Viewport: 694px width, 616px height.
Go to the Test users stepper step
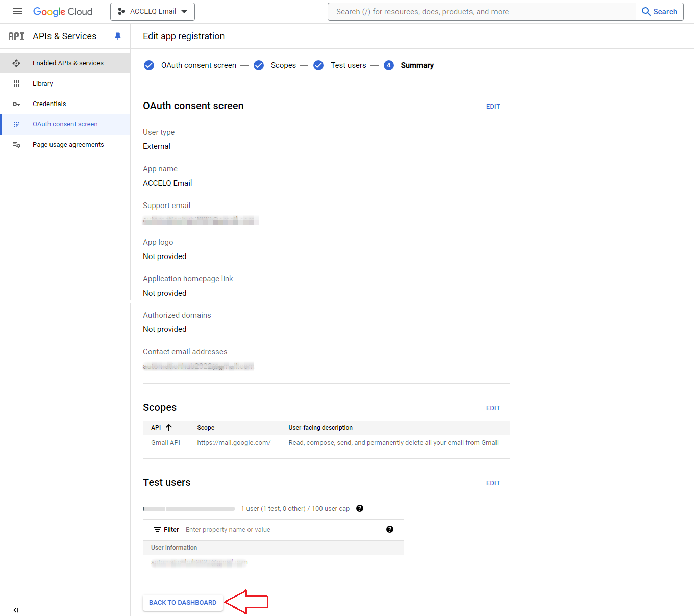(x=349, y=65)
